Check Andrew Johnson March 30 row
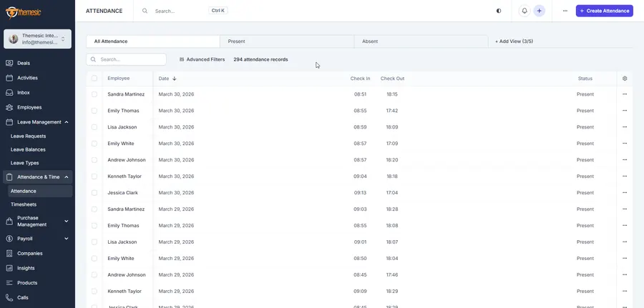Viewport: 644px width, 308px height. pos(94,160)
